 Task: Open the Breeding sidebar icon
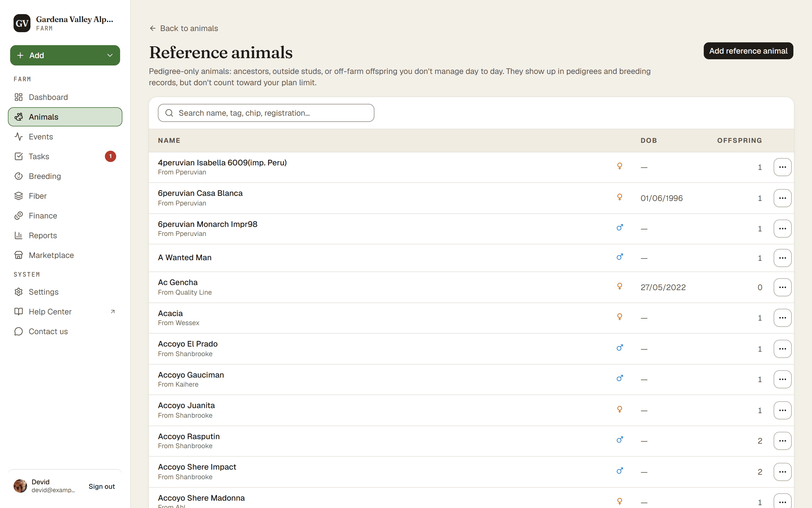point(18,176)
